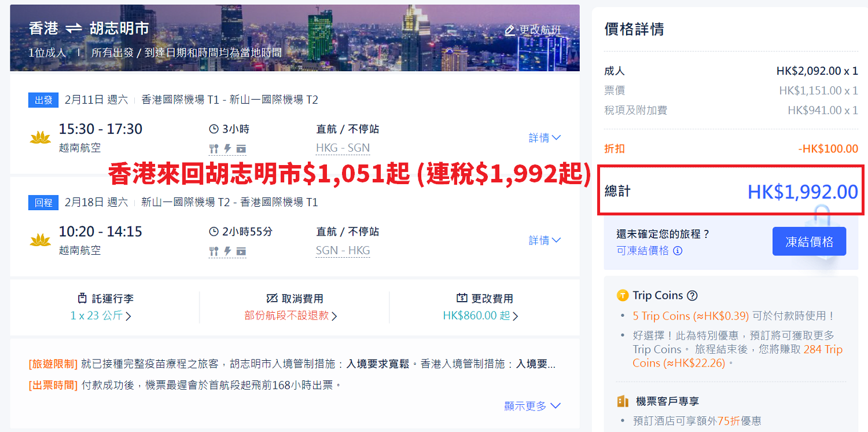Click the return flight 越南航空 lotus logo
Viewport: 868px width, 432px height.
click(41, 240)
